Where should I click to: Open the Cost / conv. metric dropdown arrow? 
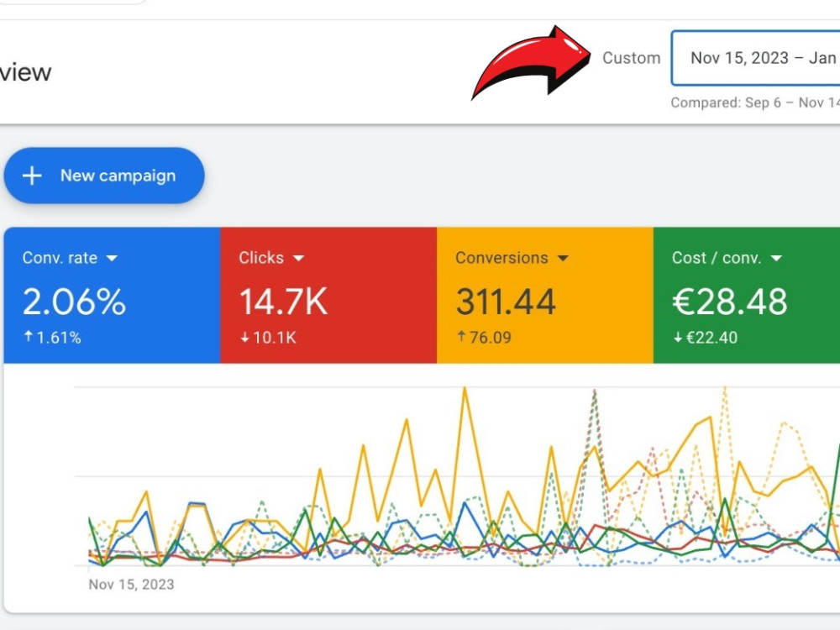tap(776, 258)
